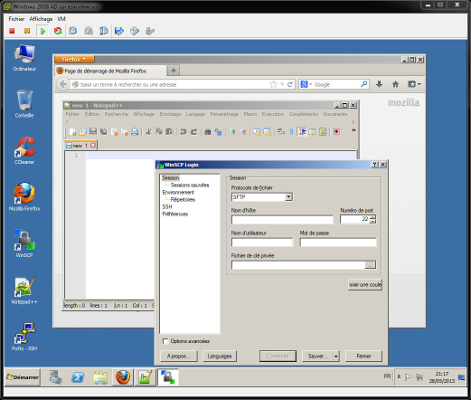Click the Save floppy icon in Notepad++
The height and width of the screenshot is (400, 471).
coord(93,132)
